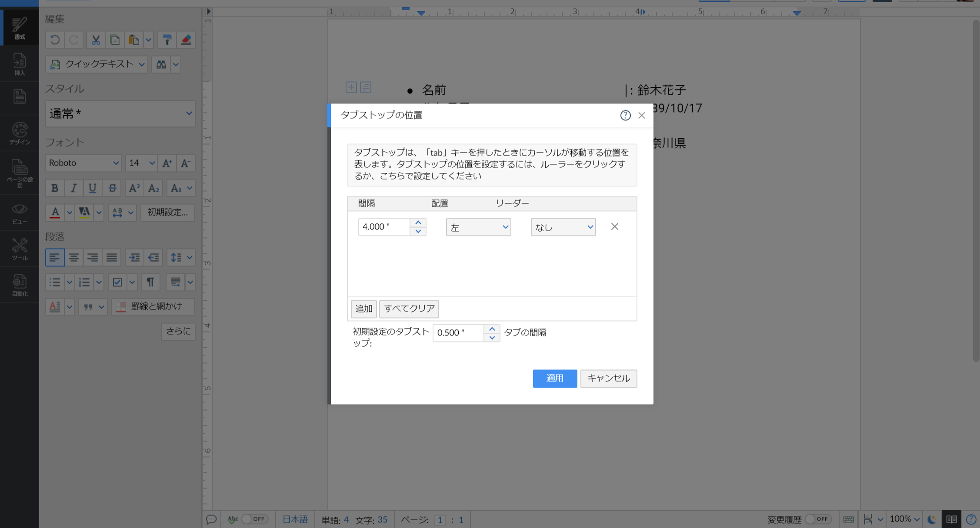Click the すべてクリア button
Viewport: 980px width, 528px height.
[409, 309]
